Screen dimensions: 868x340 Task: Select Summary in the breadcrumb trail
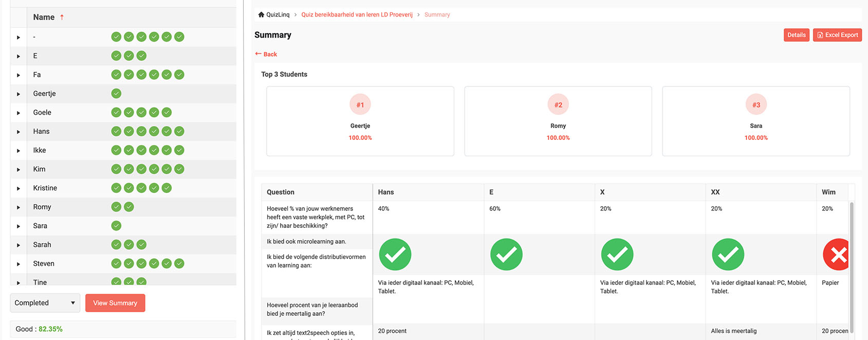click(437, 14)
